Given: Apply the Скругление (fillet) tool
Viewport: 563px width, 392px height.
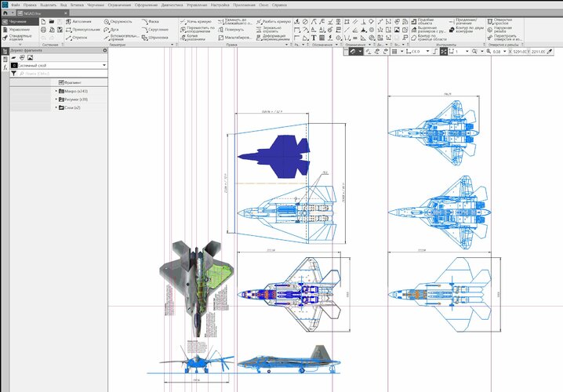Looking at the screenshot, I should pyautogui.click(x=154, y=30).
